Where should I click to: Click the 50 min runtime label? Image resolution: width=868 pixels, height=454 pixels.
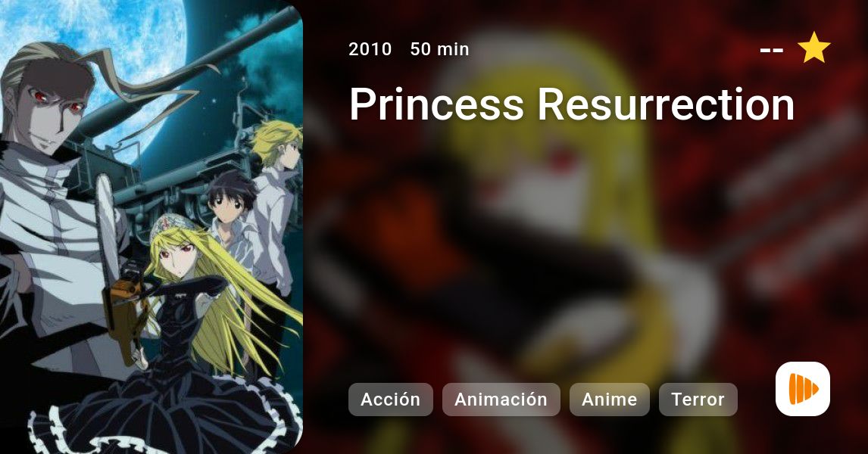pyautogui.click(x=439, y=49)
